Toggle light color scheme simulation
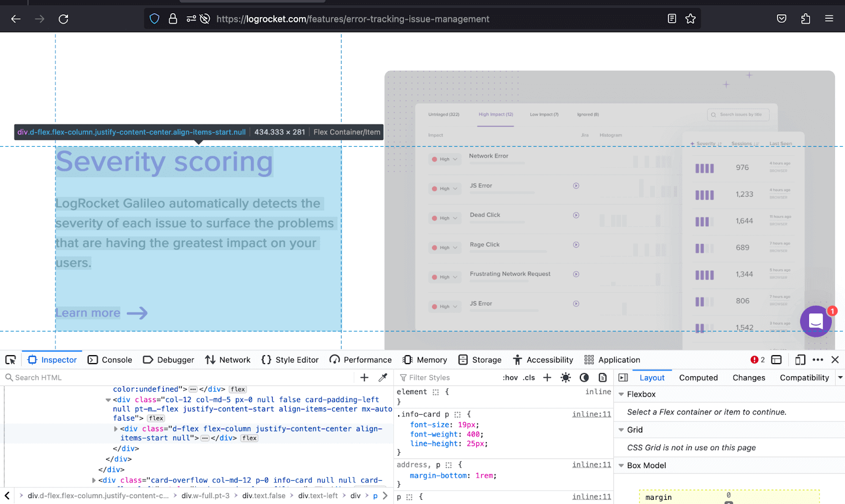845x504 pixels. pos(566,377)
